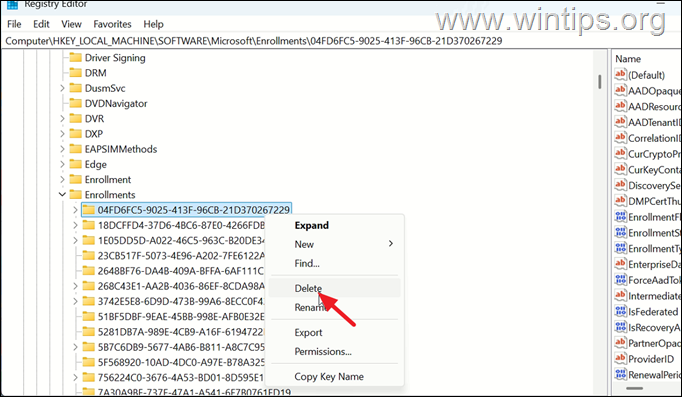
Task: Expand the DVR key
Action: [62, 118]
